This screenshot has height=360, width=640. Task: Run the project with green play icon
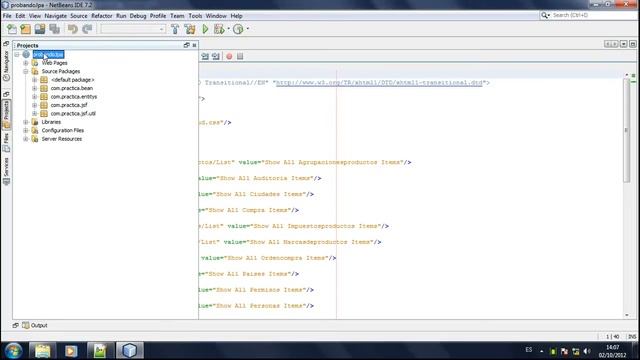(205, 29)
